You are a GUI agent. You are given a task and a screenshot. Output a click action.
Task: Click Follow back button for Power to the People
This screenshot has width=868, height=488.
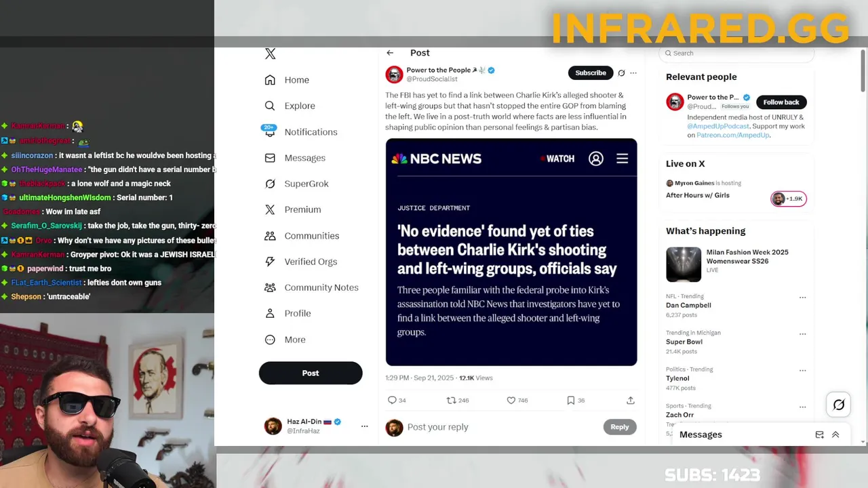pyautogui.click(x=781, y=102)
